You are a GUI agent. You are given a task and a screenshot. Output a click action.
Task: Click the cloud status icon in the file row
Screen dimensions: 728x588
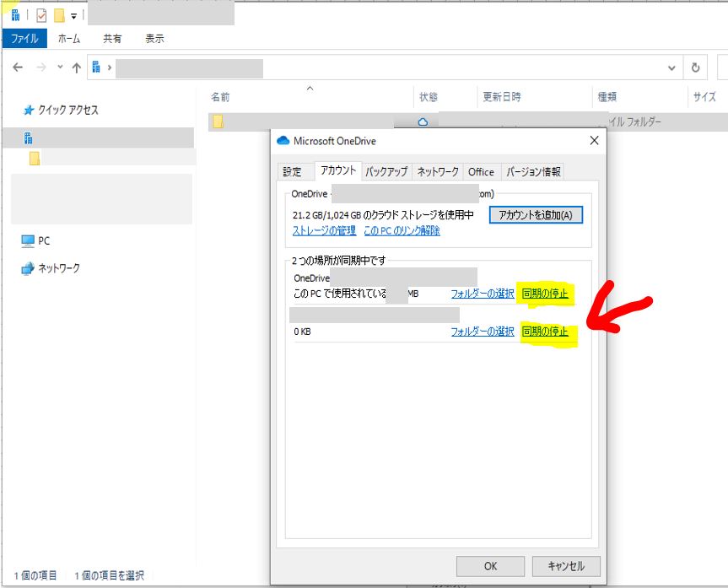pyautogui.click(x=423, y=122)
